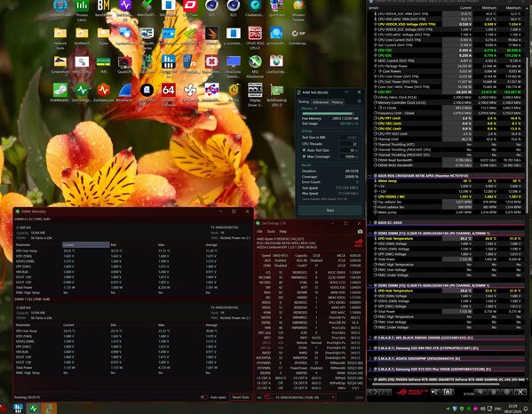Launch the AIDA64 Extreme desktop icon
The height and width of the screenshot is (414, 532).
[x=168, y=93]
